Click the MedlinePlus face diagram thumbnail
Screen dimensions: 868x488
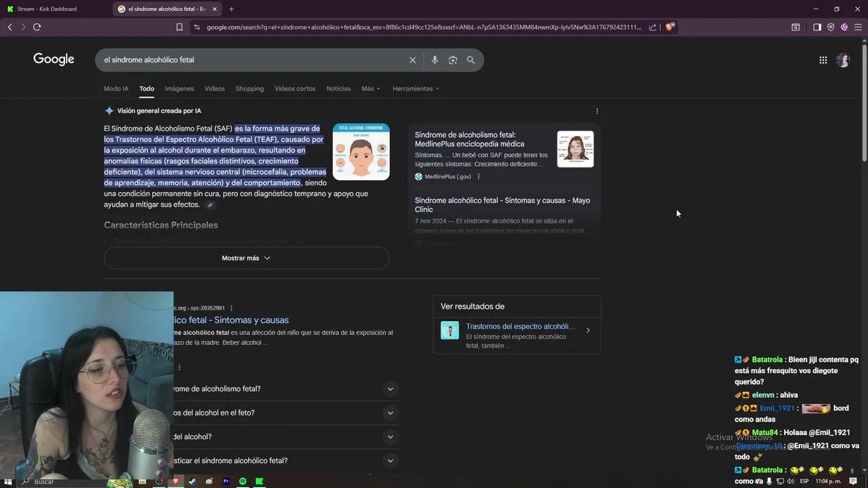pos(575,149)
